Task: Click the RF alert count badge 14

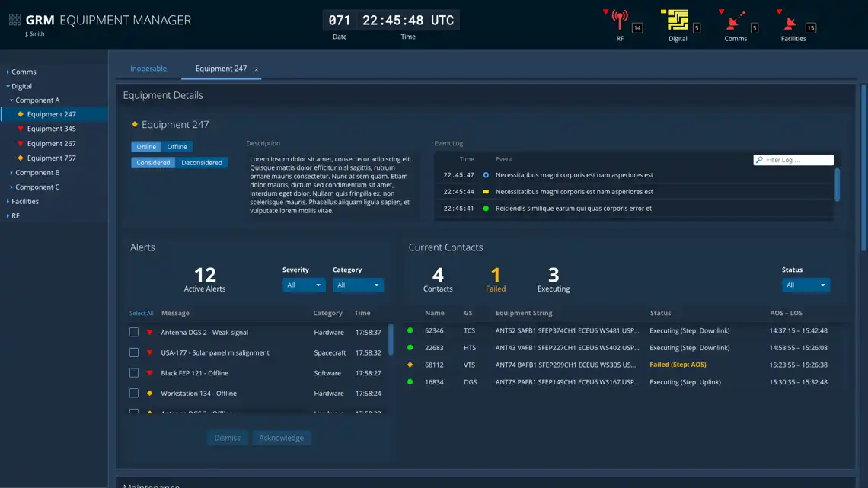Action: pos(637,27)
